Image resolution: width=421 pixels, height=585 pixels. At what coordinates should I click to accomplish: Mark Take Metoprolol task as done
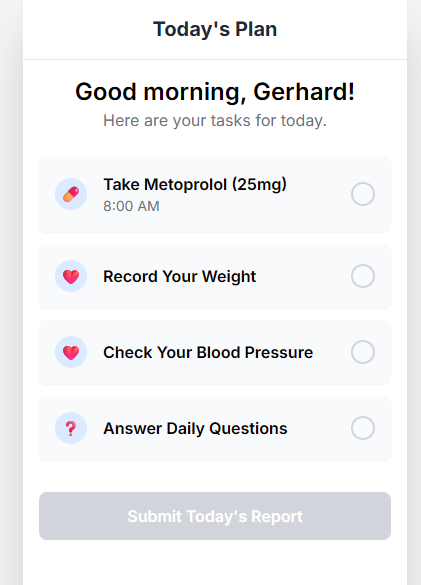pyautogui.click(x=363, y=194)
